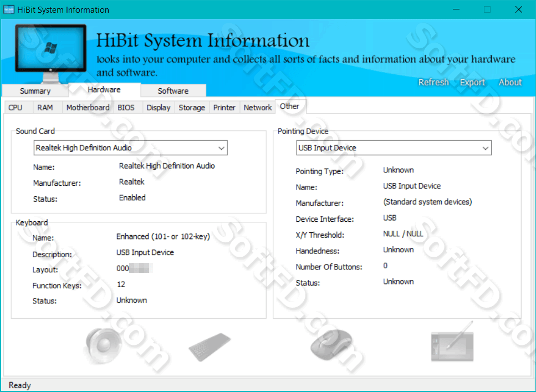The height and width of the screenshot is (392, 536).
Task: Click the monitor logo in the header
Action: pos(50,53)
